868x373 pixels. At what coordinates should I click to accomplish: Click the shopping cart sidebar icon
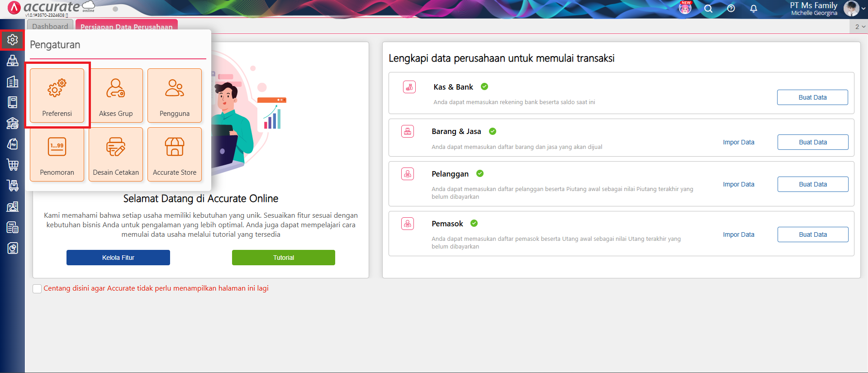point(13,165)
